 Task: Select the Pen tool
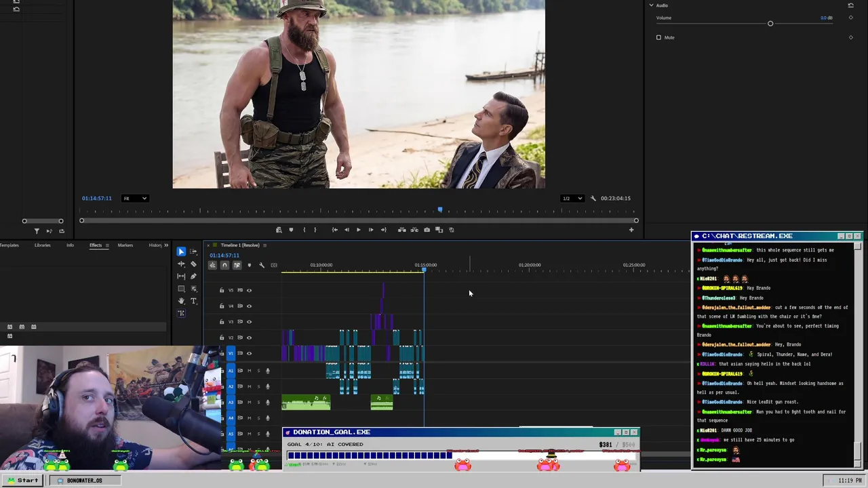[193, 276]
